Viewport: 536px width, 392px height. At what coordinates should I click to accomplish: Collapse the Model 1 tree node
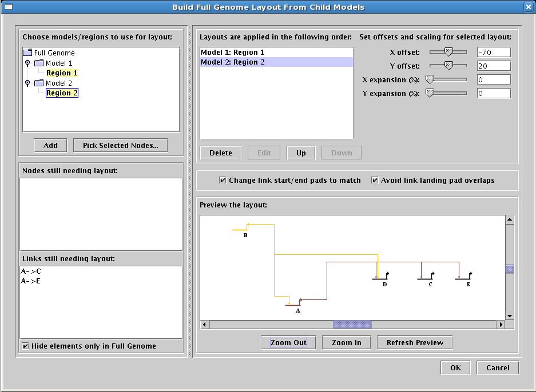[x=27, y=63]
